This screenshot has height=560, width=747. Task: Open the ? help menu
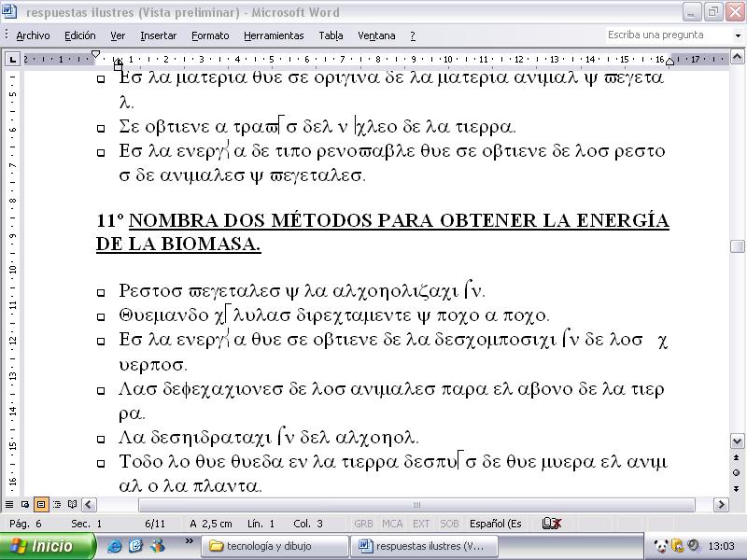413,35
